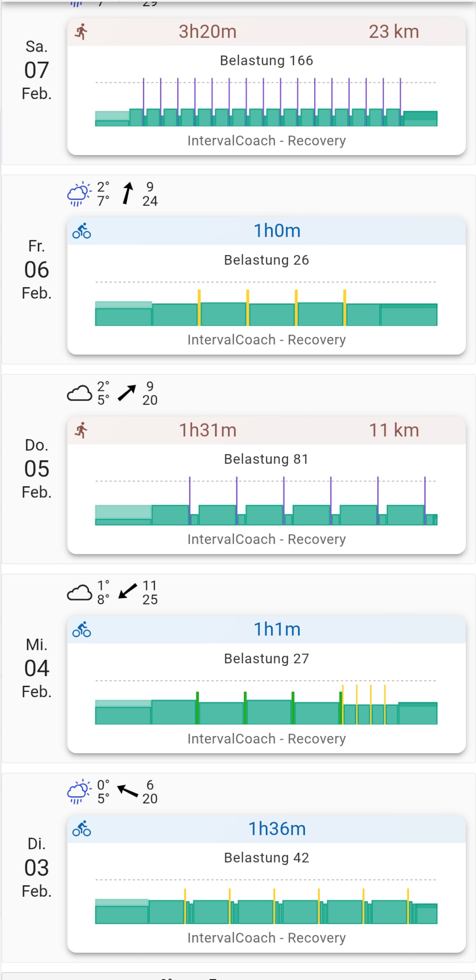Click the running icon on Thursday's 1h31m workout
Screen dimensions: 476x980
point(81,430)
